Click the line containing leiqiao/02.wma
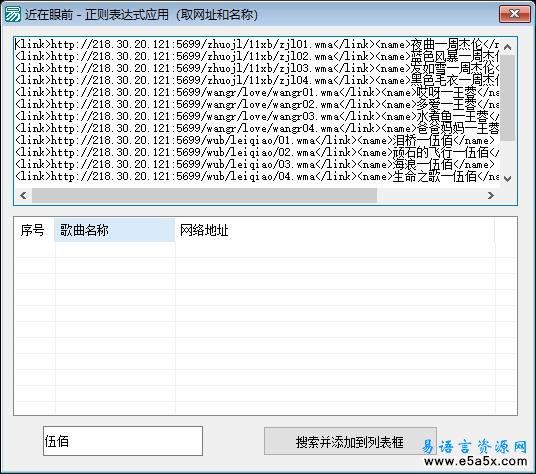Screen dimensions: 536x474 click(257, 152)
